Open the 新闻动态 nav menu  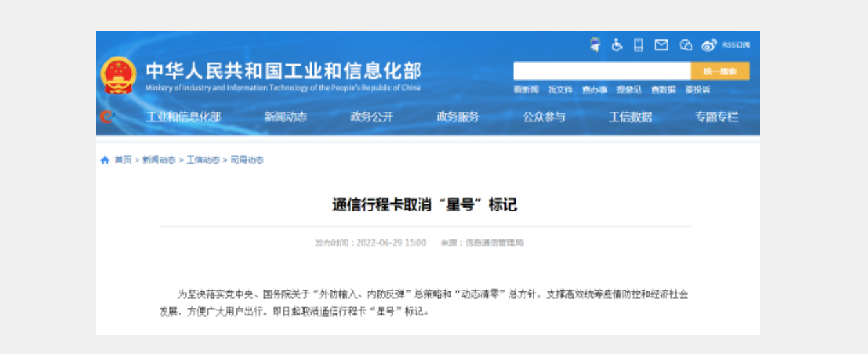point(285,117)
